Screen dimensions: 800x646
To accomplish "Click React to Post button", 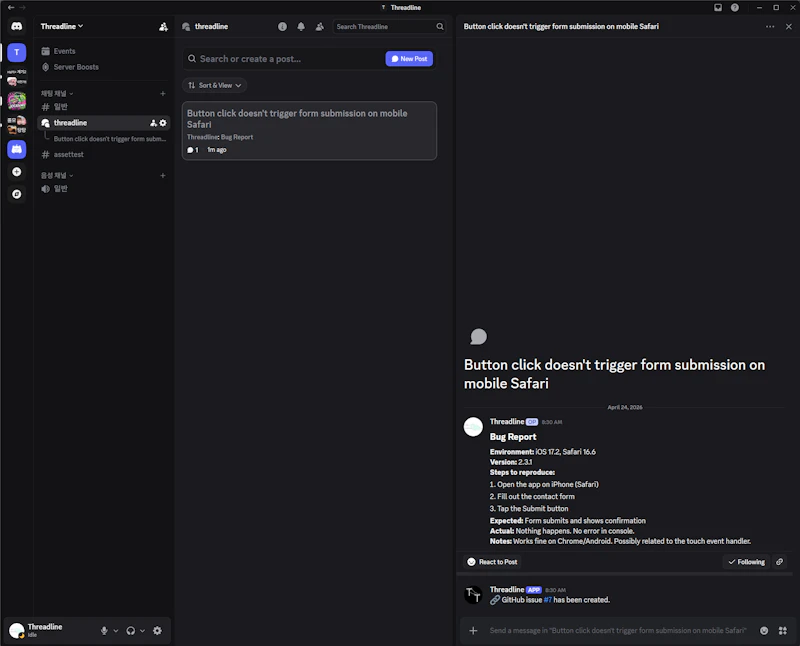I will [x=492, y=562].
